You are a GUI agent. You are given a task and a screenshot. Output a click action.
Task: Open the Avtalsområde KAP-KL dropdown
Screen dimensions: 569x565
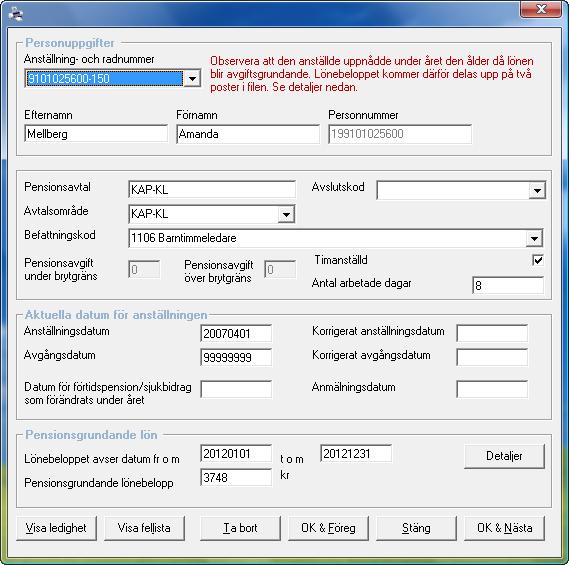[x=286, y=214]
